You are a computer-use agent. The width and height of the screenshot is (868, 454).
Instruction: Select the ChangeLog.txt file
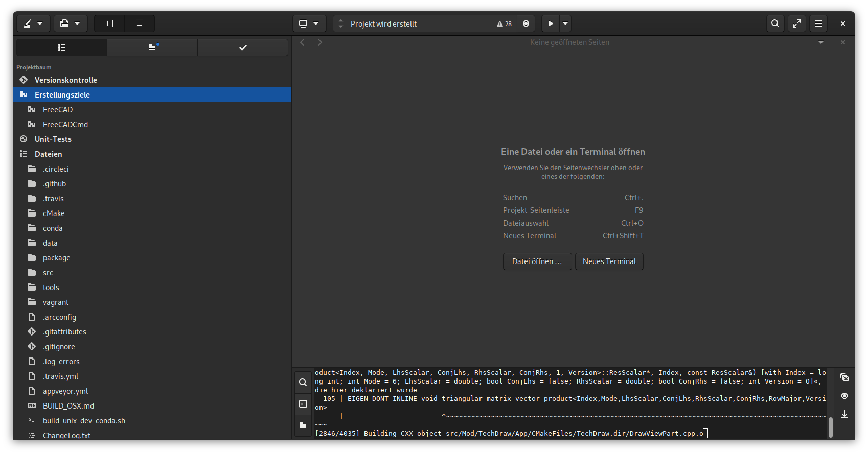point(152,435)
